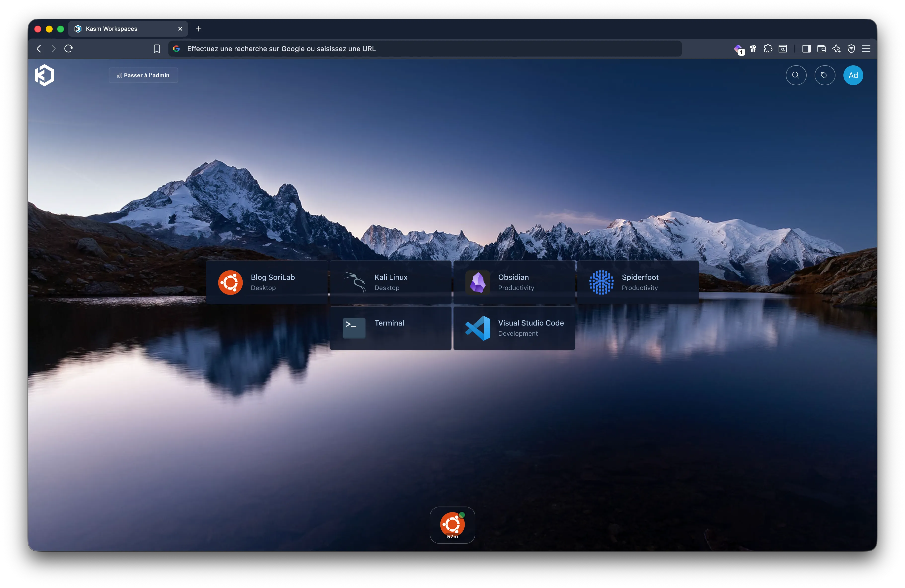Resume the running Ubuntu session showing 57m

(452, 525)
